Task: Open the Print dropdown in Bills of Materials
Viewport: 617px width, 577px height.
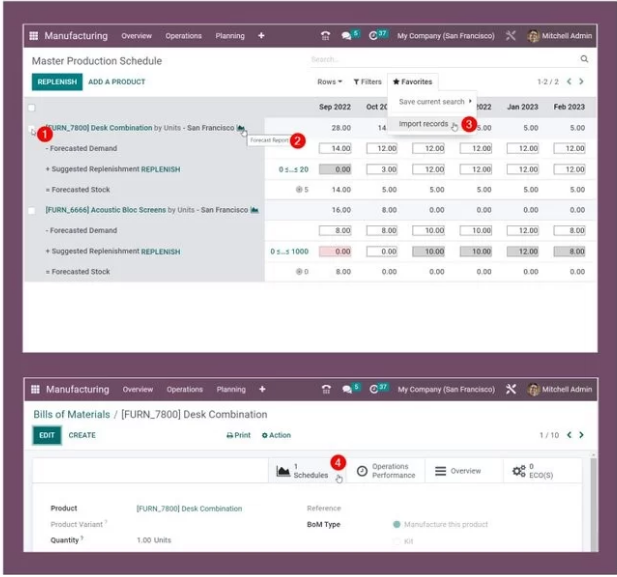Action: point(238,435)
